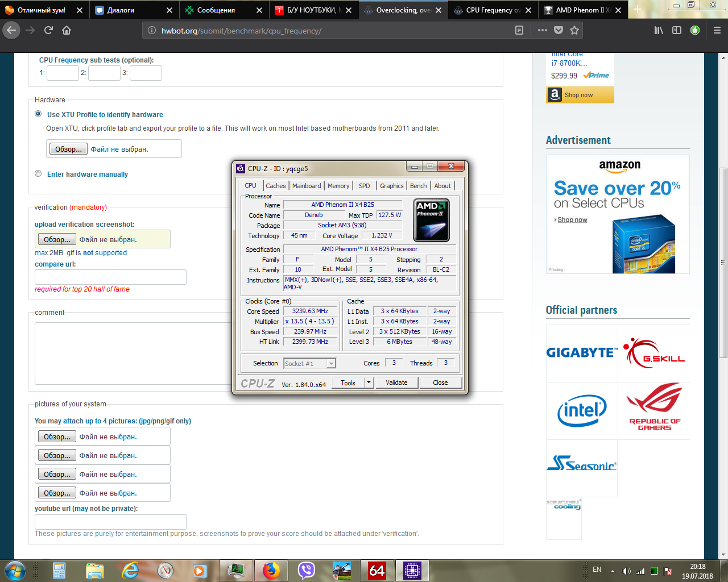Browse for fourth system picture
This screenshot has height=582, width=728.
tap(57, 493)
